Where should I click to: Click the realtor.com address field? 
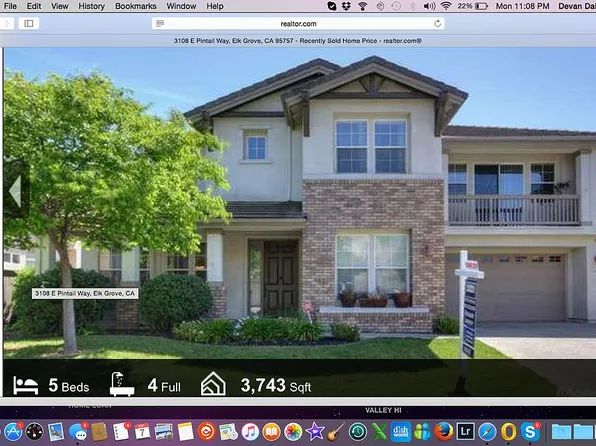(298, 24)
